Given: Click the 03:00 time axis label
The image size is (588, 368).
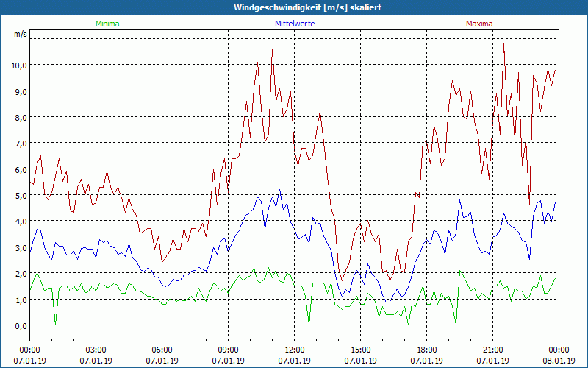Looking at the screenshot, I should pyautogui.click(x=96, y=350).
